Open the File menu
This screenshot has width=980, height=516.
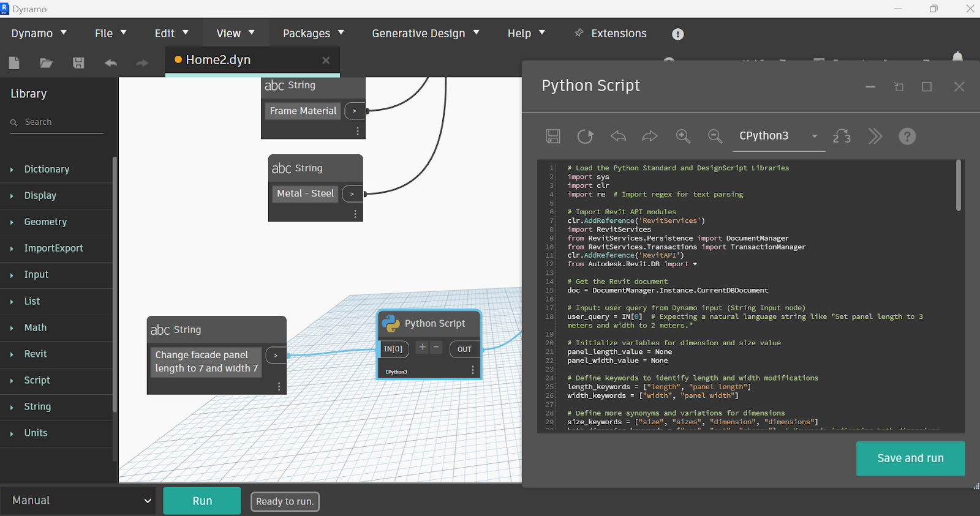[110, 34]
